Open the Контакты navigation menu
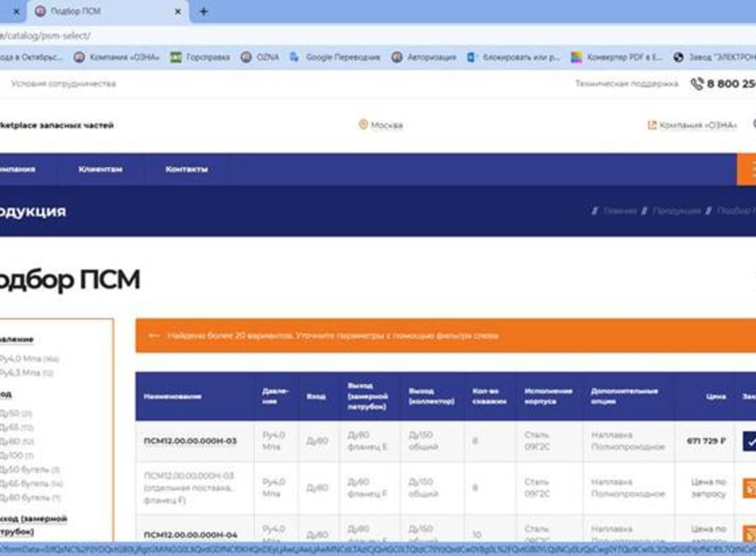This screenshot has width=756, height=556. coord(187,169)
